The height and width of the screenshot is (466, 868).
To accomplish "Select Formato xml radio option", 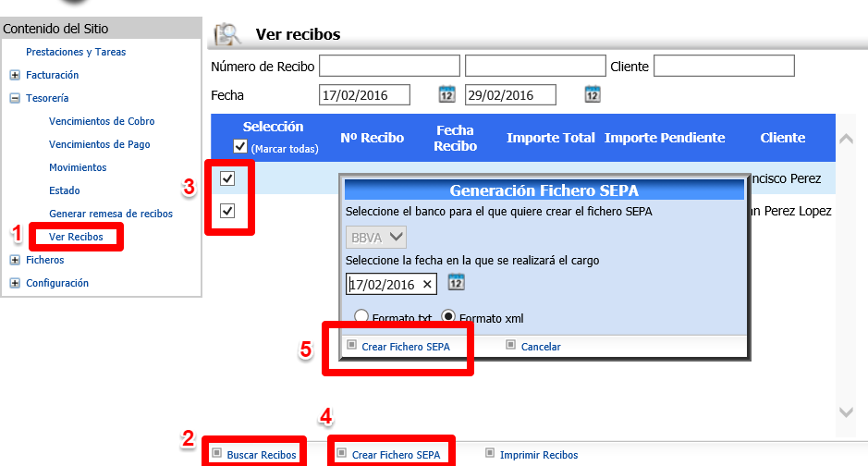I will pos(448,316).
